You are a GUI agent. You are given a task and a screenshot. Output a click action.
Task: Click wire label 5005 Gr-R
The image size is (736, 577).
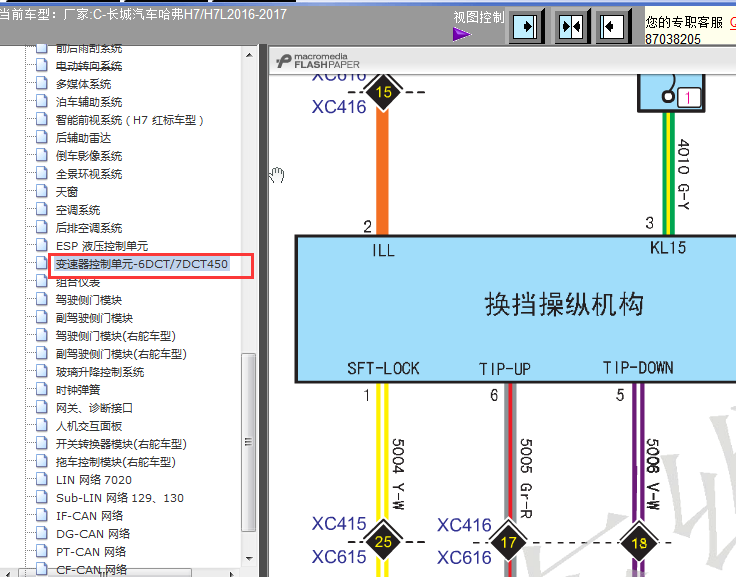tap(526, 478)
